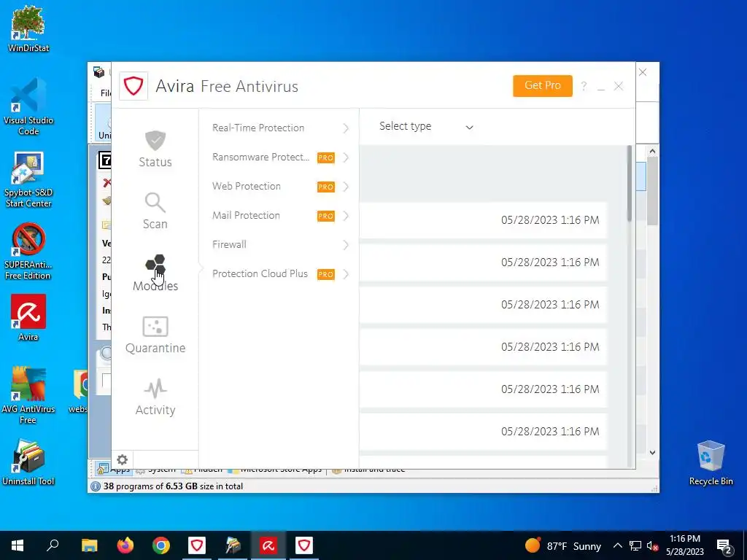This screenshot has width=747, height=560.
Task: Expand Real-Time Protection chevron
Action: [346, 128]
